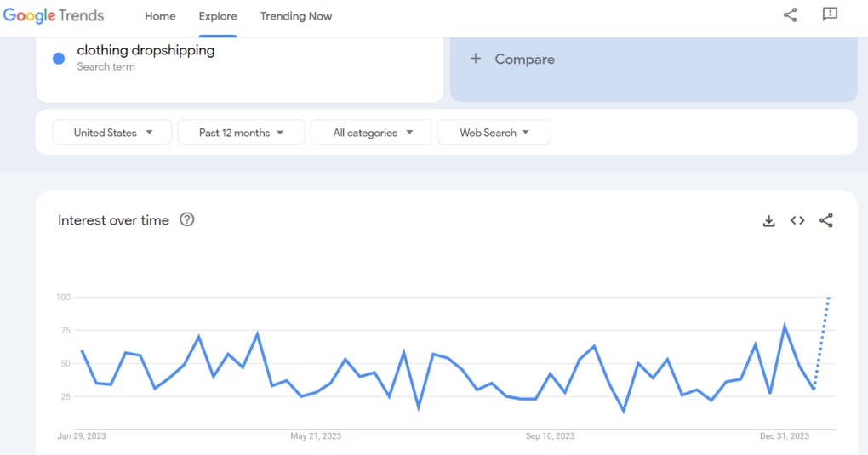Screen dimensions: 868x455
Task: Expand the Web Search type dropdown
Action: [x=494, y=133]
